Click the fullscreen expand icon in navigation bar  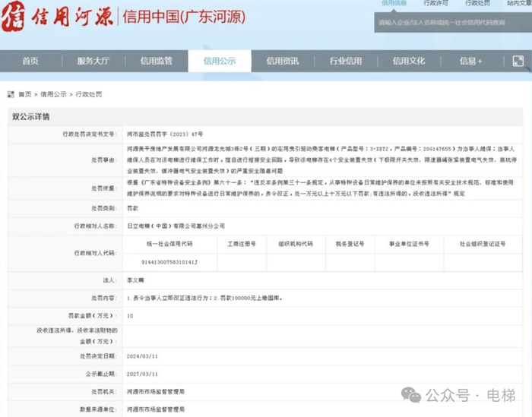518,61
